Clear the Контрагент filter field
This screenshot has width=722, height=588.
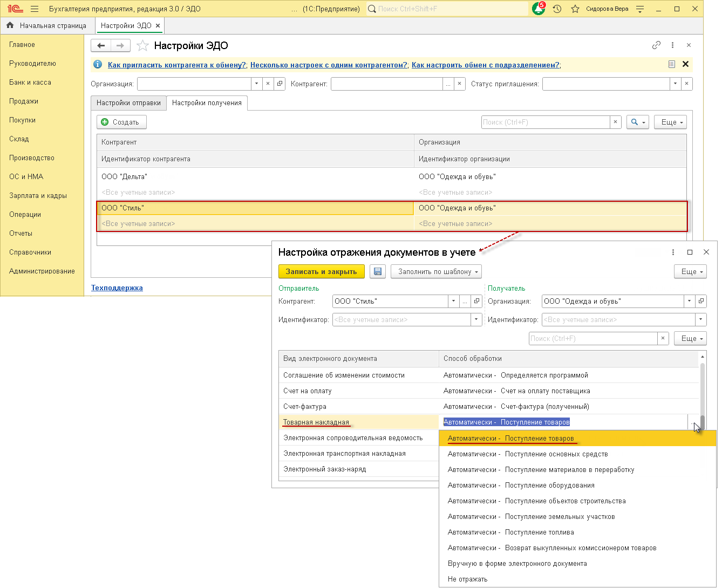459,84
